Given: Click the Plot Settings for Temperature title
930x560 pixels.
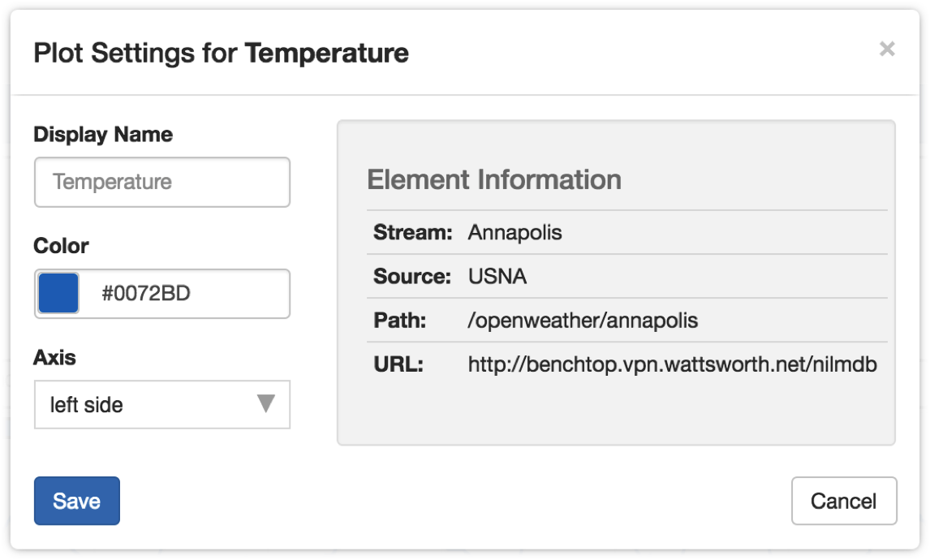Looking at the screenshot, I should coord(221,53).
